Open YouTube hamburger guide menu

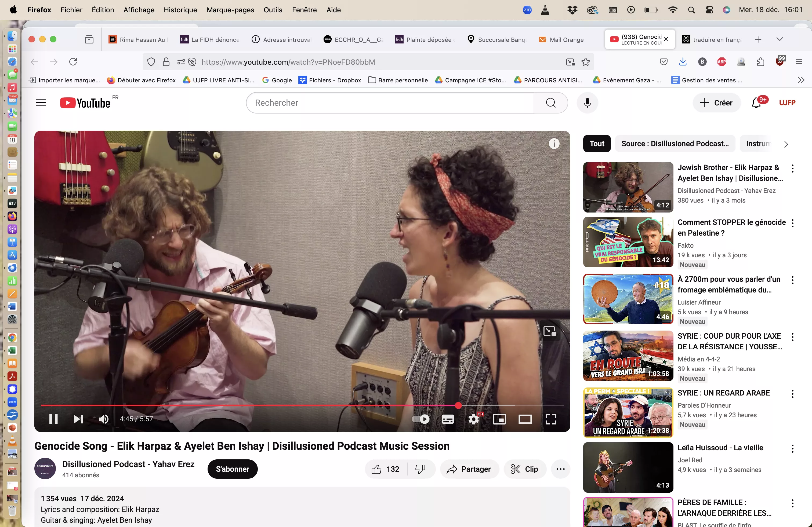click(x=41, y=103)
